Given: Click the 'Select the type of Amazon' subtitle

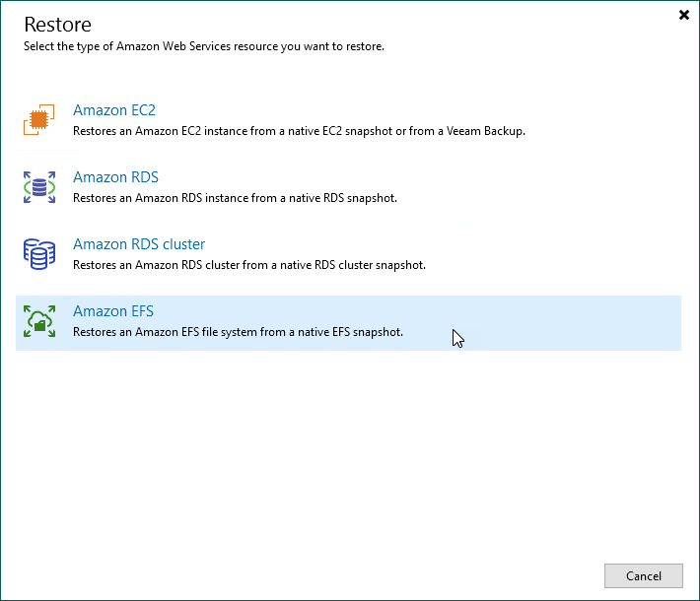Looking at the screenshot, I should click(203, 46).
